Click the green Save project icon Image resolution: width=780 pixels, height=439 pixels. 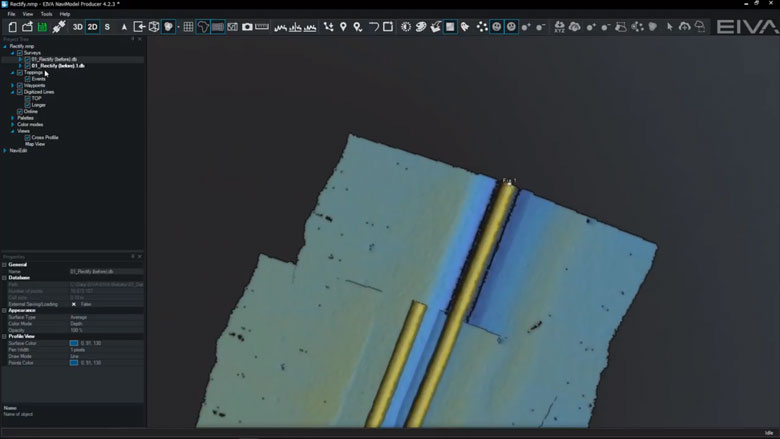43,27
